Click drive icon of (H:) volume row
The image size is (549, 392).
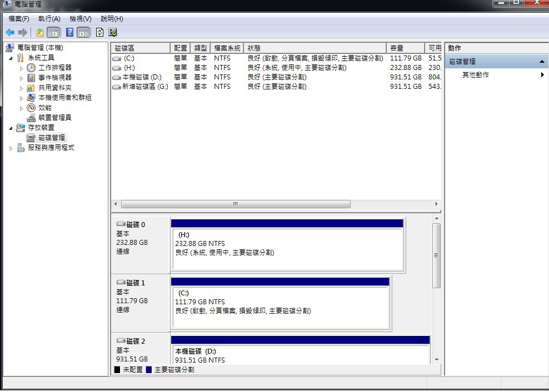tap(117, 68)
